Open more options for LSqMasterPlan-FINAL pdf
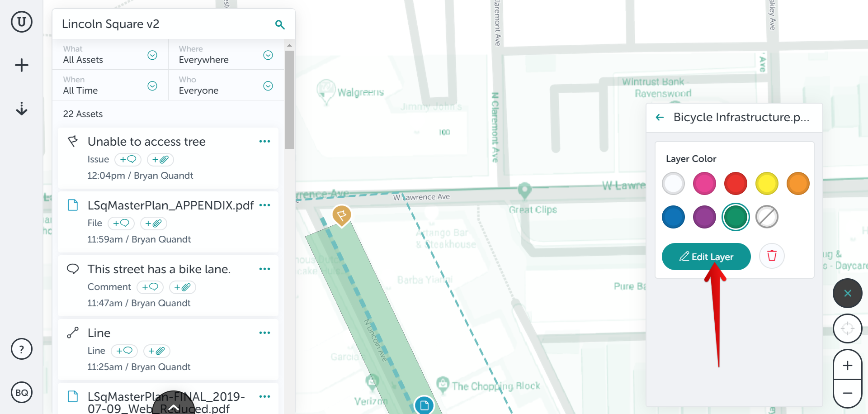This screenshot has width=868, height=414. (x=265, y=397)
